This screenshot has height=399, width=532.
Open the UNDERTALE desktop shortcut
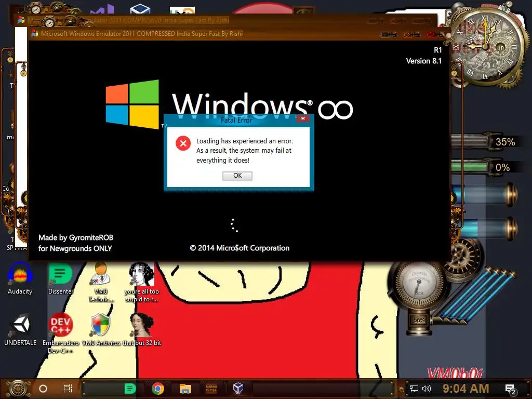click(20, 330)
